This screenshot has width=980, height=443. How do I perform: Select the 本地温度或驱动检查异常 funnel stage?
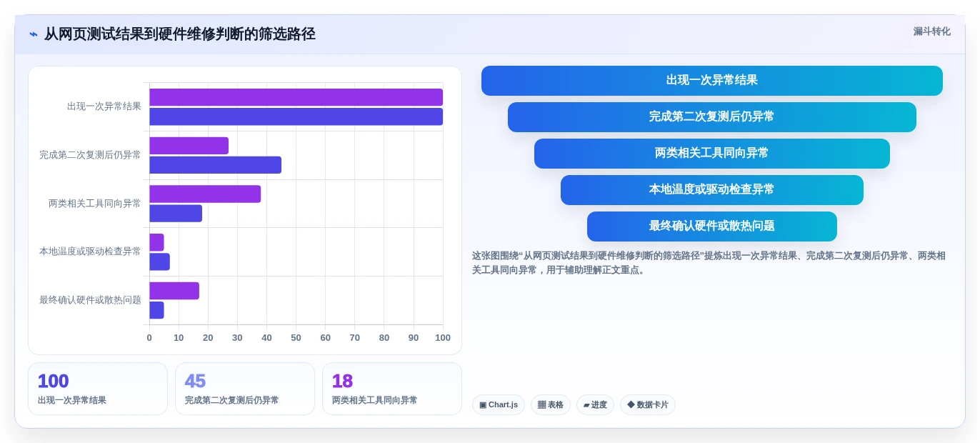[x=711, y=190]
